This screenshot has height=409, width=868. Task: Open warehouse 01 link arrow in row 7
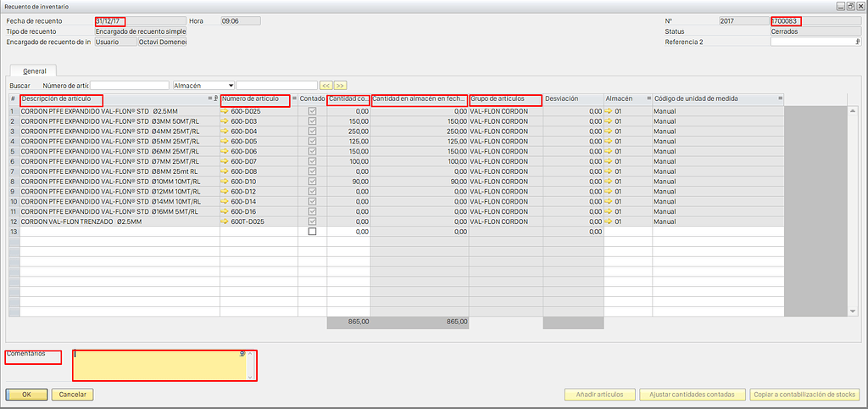point(609,171)
